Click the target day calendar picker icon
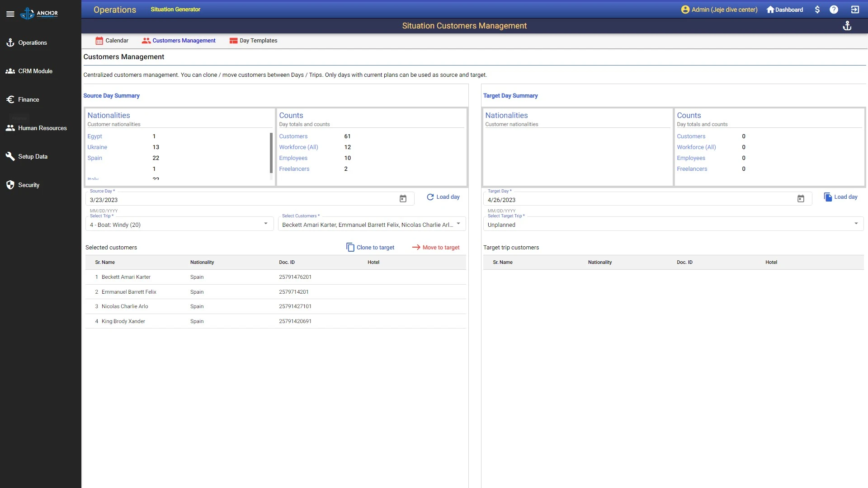 coord(801,198)
